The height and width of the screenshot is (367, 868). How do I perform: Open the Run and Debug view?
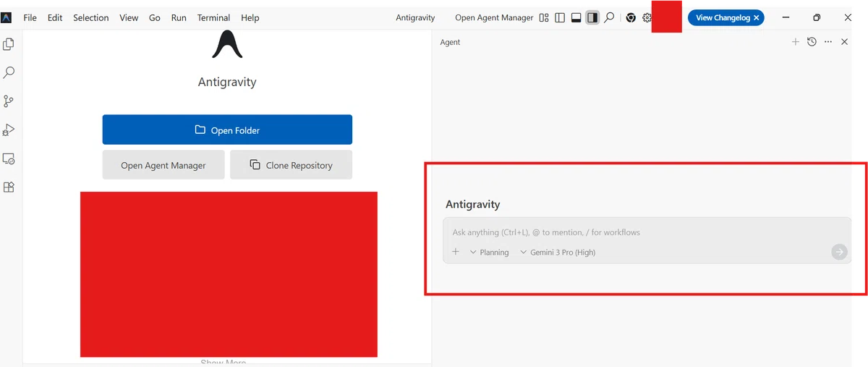coord(9,130)
